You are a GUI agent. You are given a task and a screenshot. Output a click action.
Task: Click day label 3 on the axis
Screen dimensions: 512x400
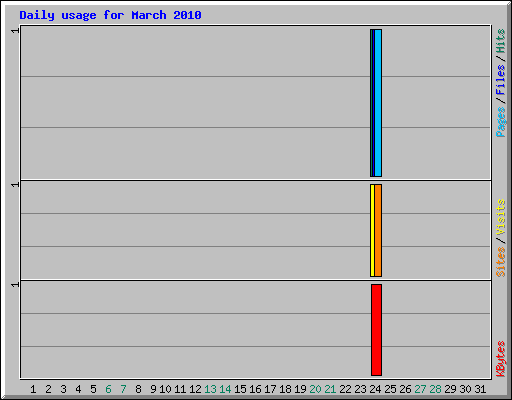tap(63, 389)
